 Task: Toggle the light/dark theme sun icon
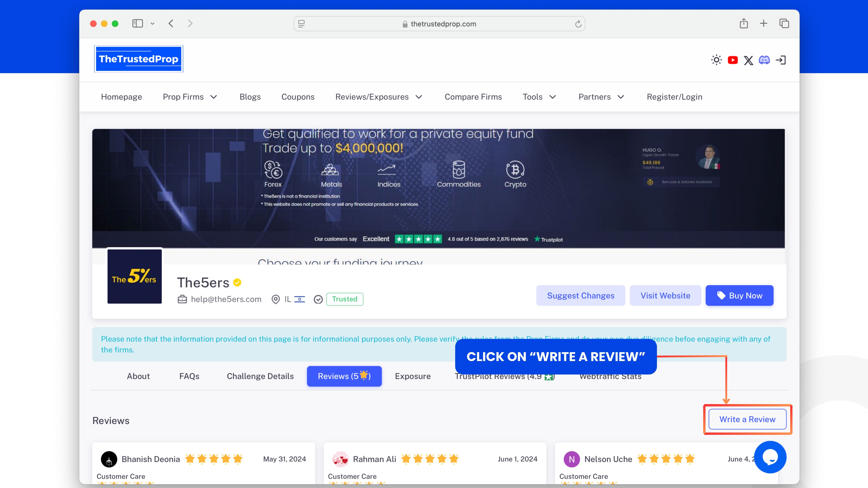click(x=716, y=60)
